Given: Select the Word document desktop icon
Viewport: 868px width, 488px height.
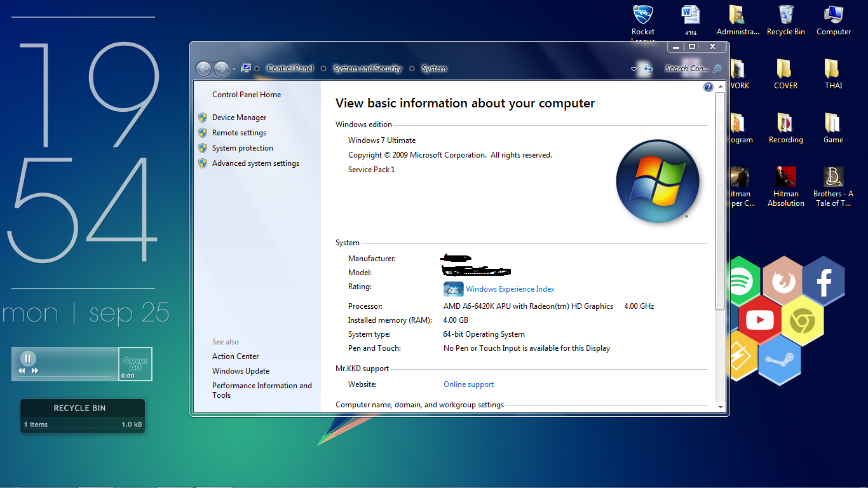Looking at the screenshot, I should 691,20.
